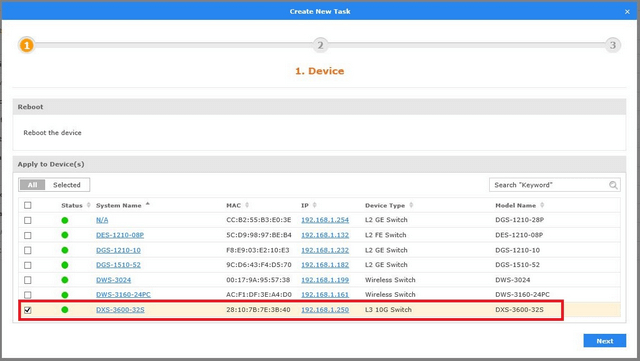Tick checkbox for DES-1210-08P row
Screen dimensions: 640x361
[x=28, y=235]
